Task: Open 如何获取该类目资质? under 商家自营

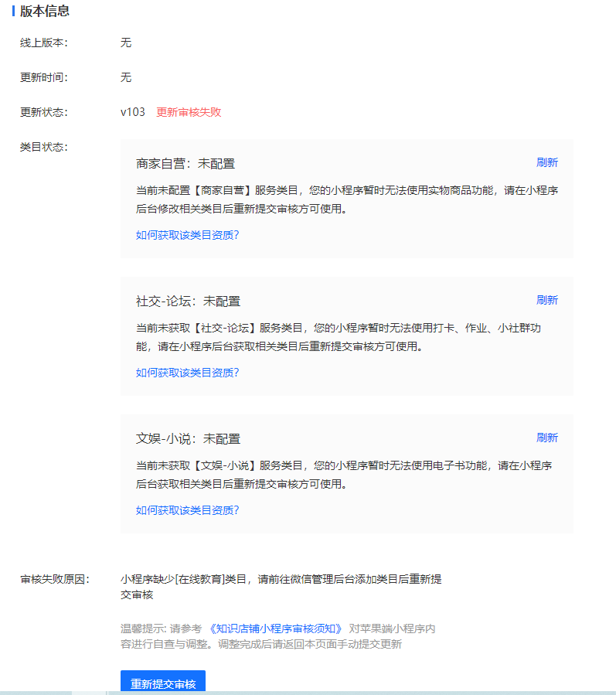Action: 188,235
